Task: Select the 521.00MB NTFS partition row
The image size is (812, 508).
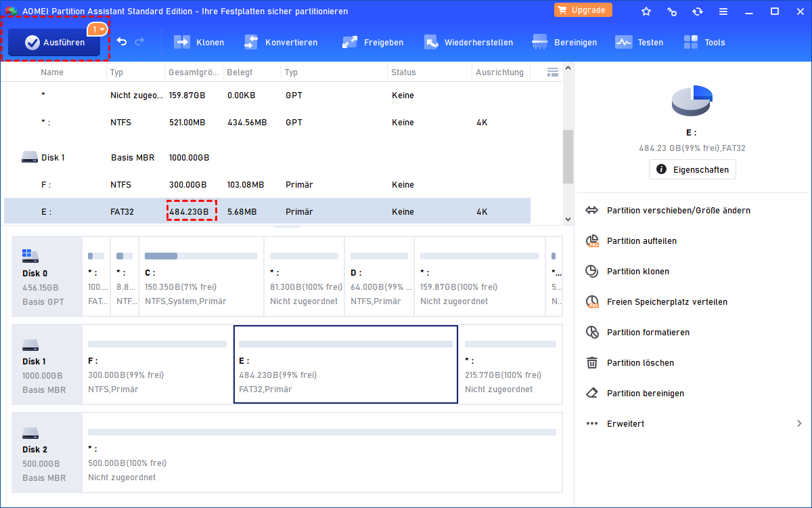Action: point(267,123)
